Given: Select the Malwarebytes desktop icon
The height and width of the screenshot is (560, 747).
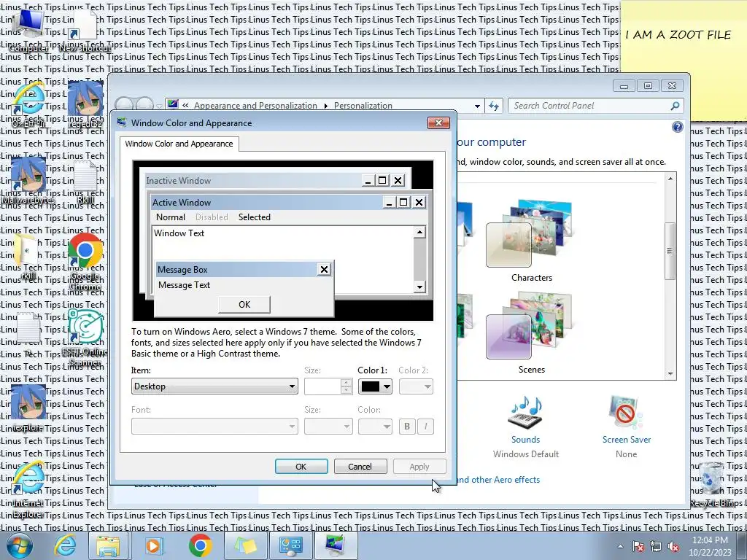Looking at the screenshot, I should 28,181.
